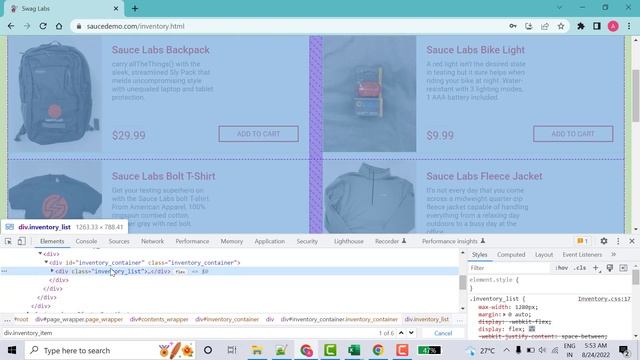Viewport: 640px width, 360px height.
Task: Add Sauce Labs Backpack to cart
Action: tap(258, 134)
